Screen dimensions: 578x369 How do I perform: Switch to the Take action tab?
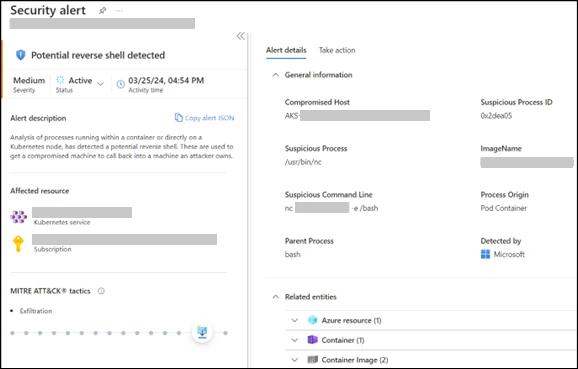pyautogui.click(x=337, y=50)
